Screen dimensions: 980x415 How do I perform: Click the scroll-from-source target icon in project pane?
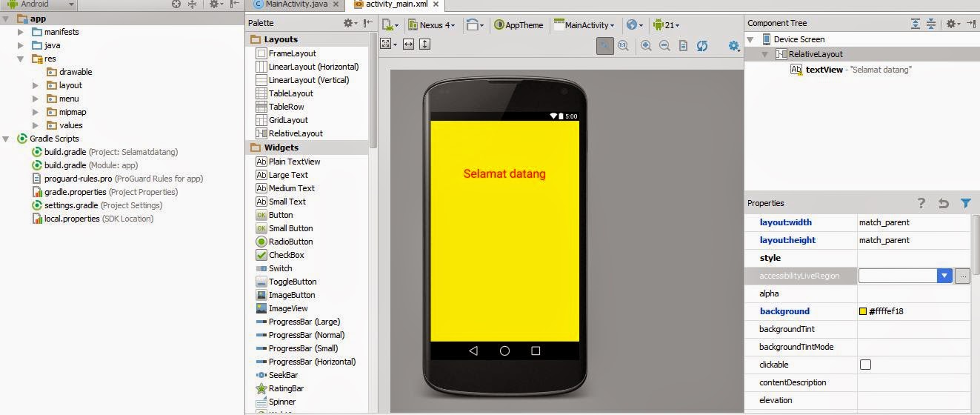coord(176,4)
